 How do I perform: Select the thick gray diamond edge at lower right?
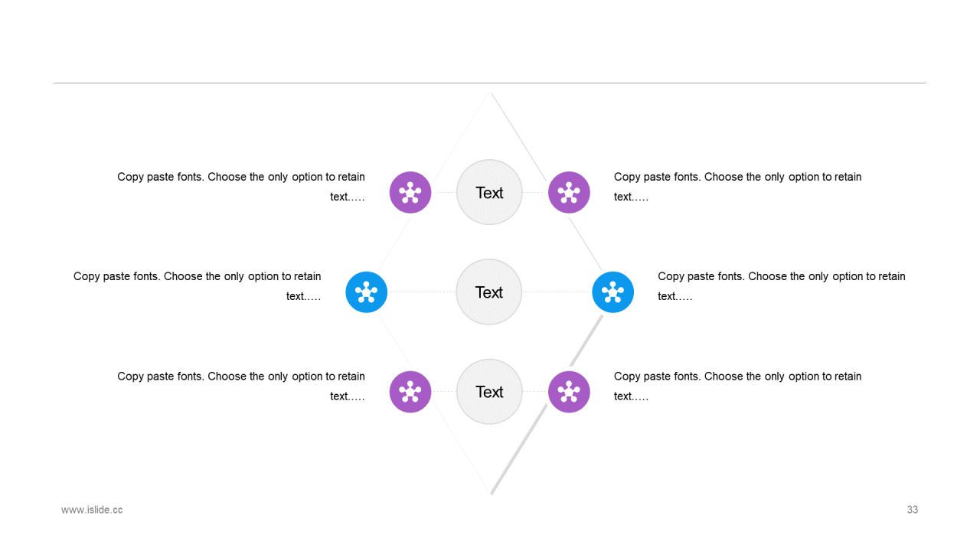pyautogui.click(x=547, y=404)
